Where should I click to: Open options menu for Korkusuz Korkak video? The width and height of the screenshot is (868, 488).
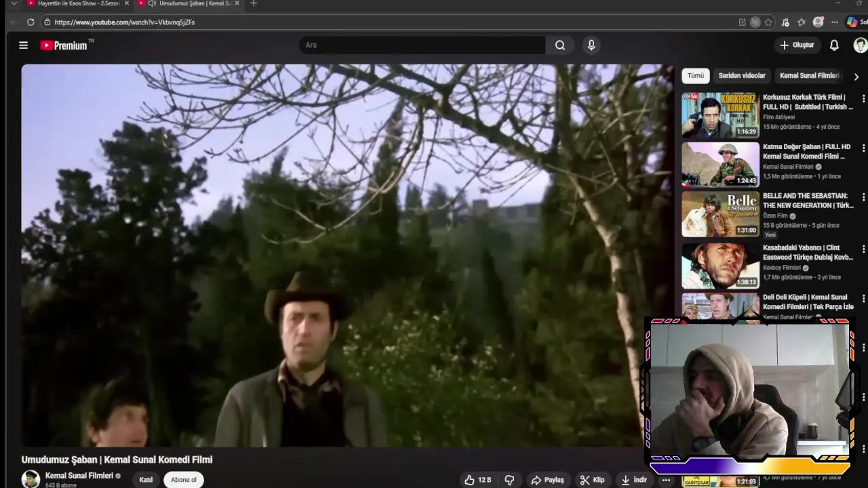coord(863,98)
